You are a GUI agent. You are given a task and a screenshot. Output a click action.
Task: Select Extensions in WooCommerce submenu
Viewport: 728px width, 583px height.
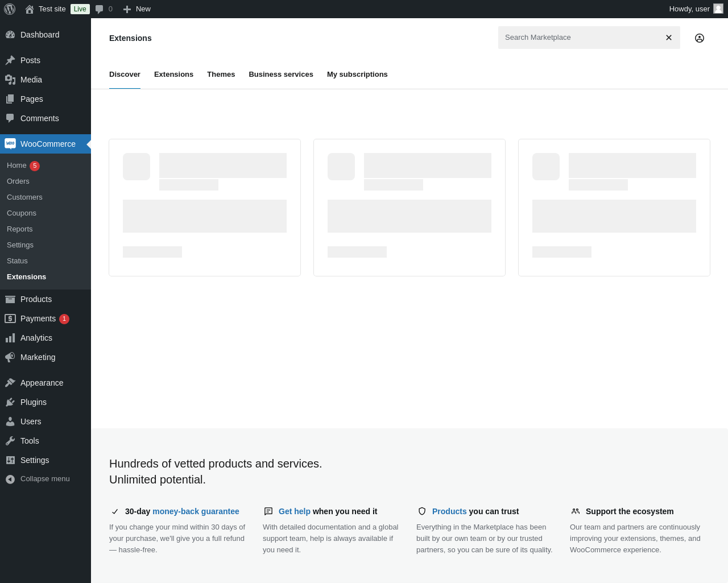coord(27,277)
